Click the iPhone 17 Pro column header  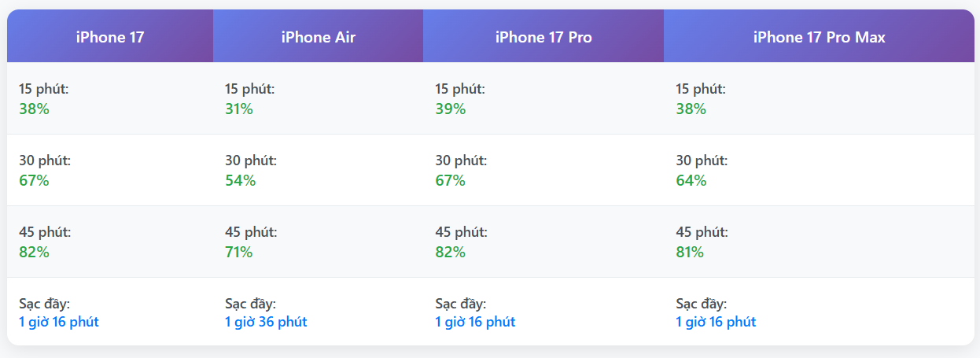point(543,37)
